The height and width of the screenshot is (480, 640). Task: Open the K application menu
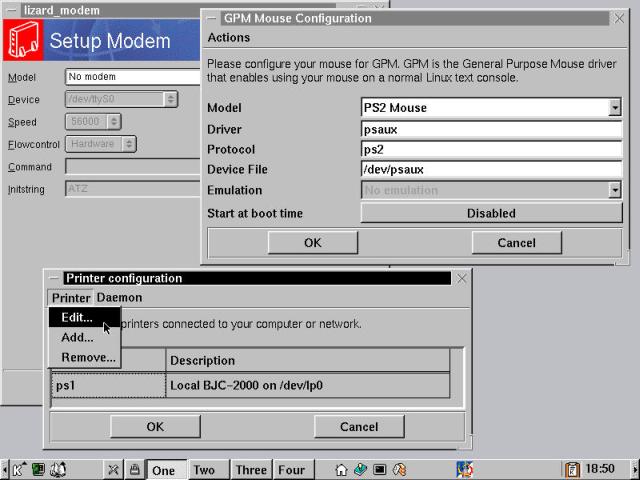(x=18, y=469)
